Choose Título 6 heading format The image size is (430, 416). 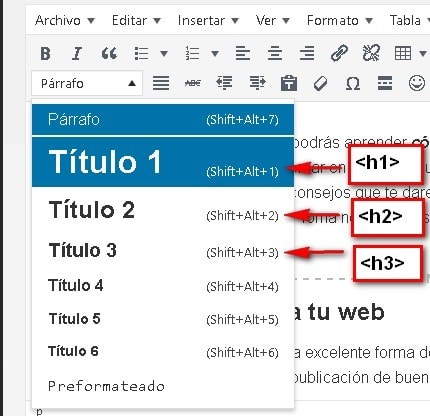click(163, 352)
